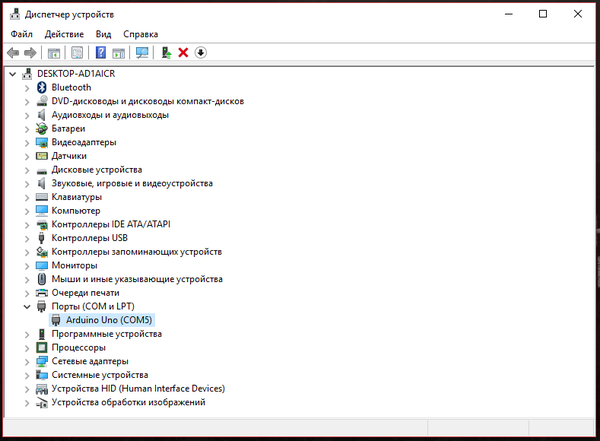Click the monitor icon beside Мониторы
This screenshot has width=600, height=441.
[x=42, y=265]
